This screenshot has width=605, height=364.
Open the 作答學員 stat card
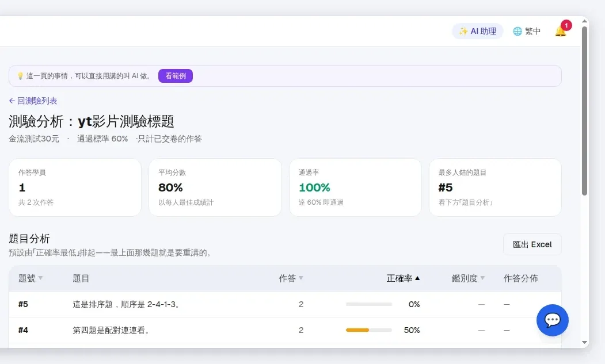pyautogui.click(x=75, y=187)
